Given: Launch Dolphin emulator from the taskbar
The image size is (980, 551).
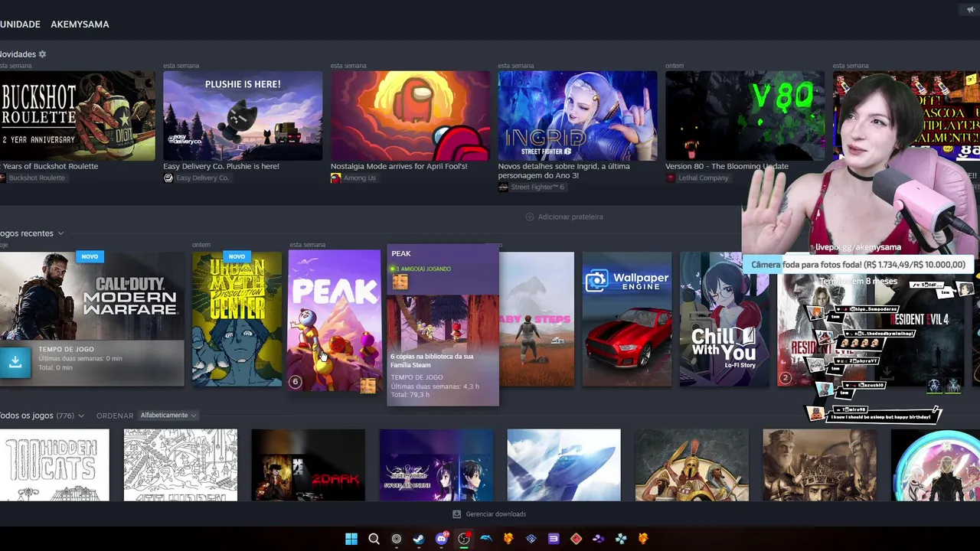Looking at the screenshot, I should (486, 539).
